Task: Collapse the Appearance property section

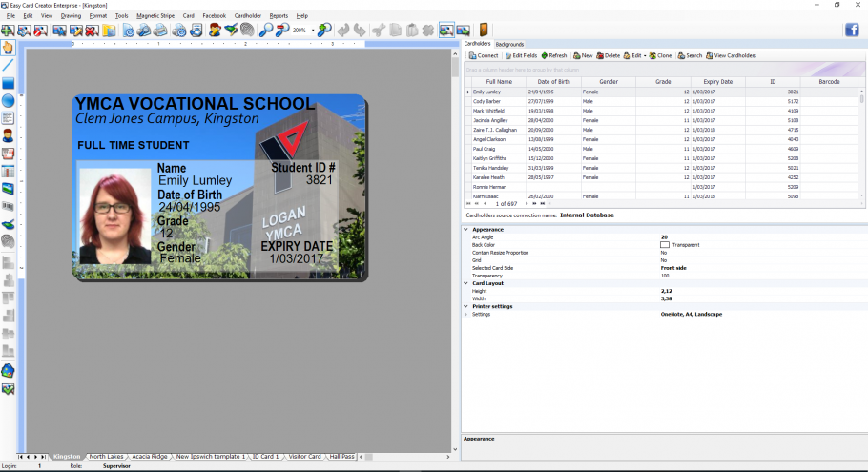Action: coord(466,229)
